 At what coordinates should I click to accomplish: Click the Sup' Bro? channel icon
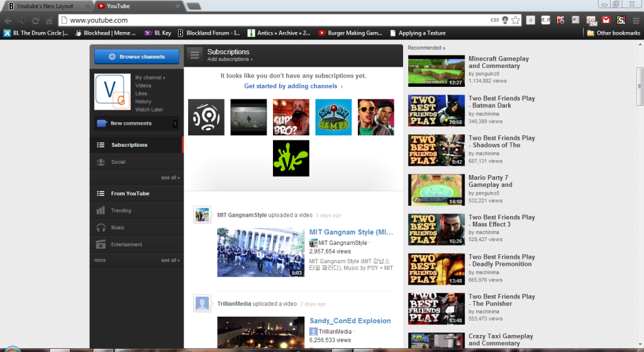[291, 117]
